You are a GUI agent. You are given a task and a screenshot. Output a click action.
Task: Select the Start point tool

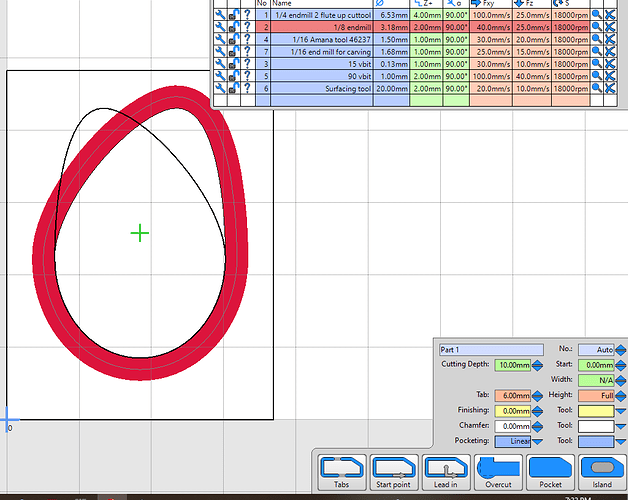point(394,472)
